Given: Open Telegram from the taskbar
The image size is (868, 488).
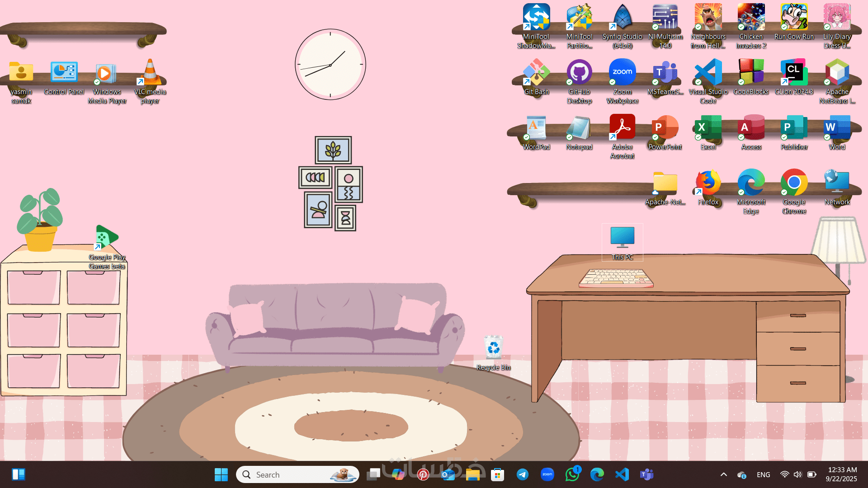Looking at the screenshot, I should (523, 474).
